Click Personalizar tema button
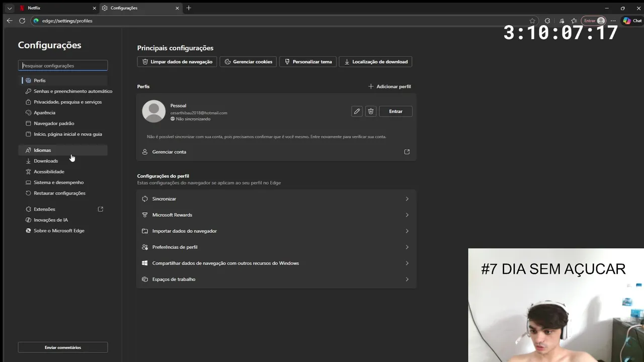The width and height of the screenshot is (644, 362). (x=308, y=62)
